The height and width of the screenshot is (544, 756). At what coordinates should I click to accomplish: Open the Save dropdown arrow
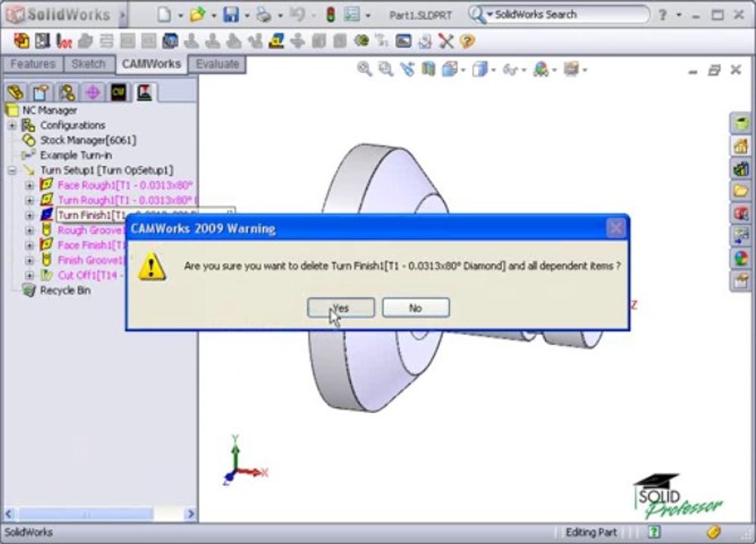pos(247,16)
